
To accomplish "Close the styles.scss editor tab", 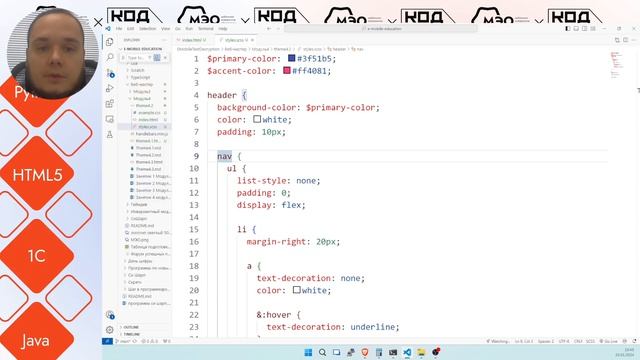I will [x=252, y=40].
